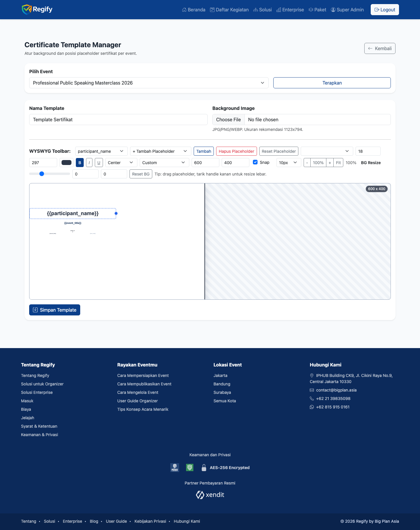Click the Regify logo
Viewport: 420px width, 530px height.
tap(37, 9)
